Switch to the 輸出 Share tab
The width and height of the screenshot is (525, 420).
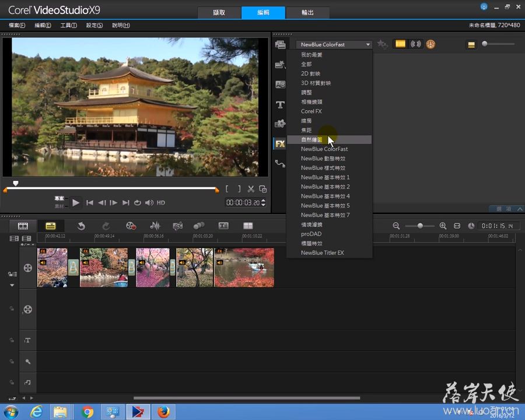(x=307, y=13)
